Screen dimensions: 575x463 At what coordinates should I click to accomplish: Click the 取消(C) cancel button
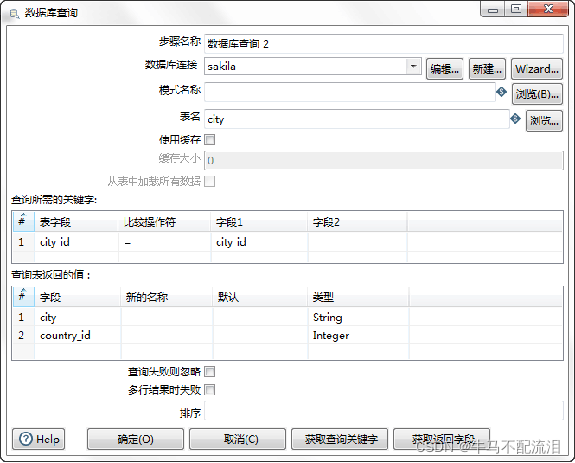click(237, 439)
